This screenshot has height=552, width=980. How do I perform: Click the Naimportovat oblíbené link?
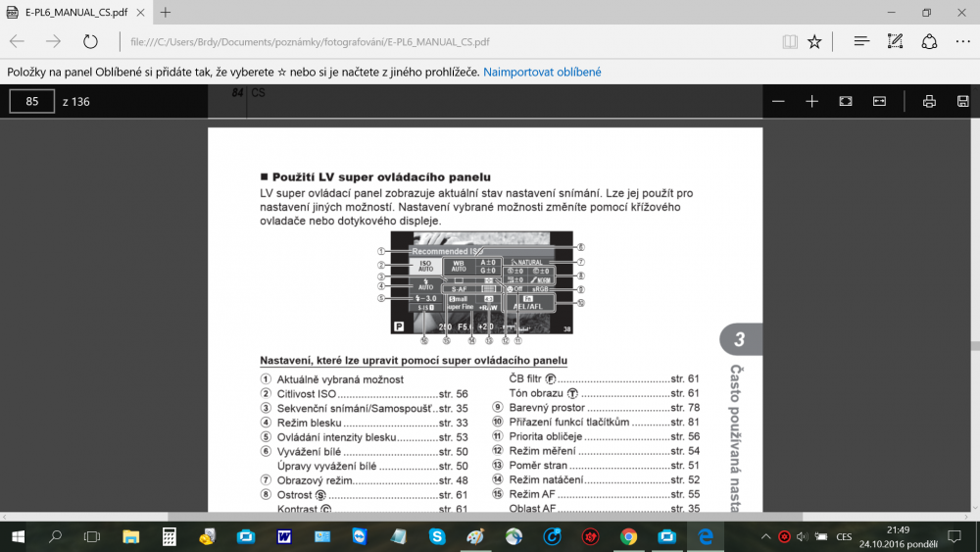[542, 72]
